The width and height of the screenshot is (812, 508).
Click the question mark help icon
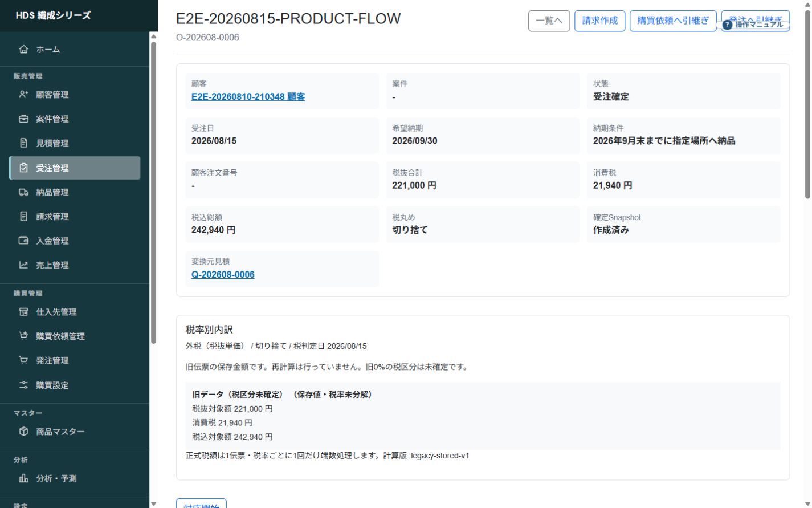coord(727,25)
